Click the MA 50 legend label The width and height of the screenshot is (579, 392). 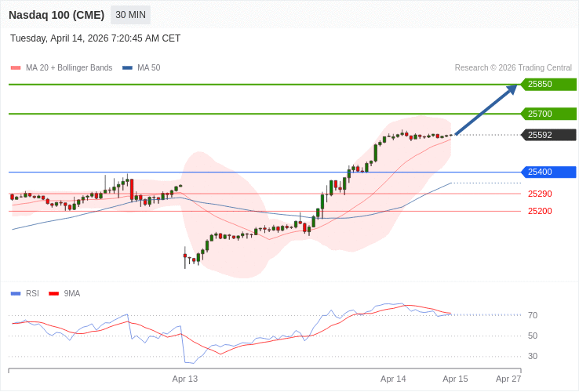149,68
